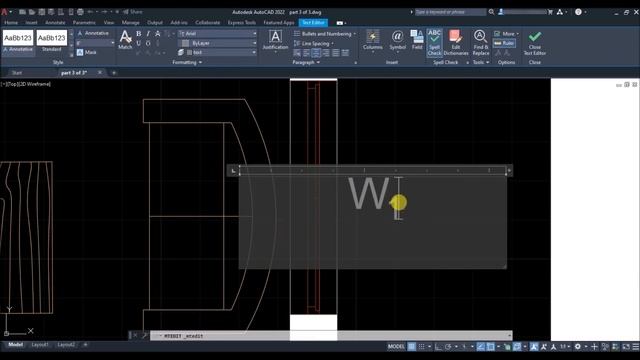The height and width of the screenshot is (360, 640).
Task: Toggle the Annotative text option
Action: coord(93,33)
